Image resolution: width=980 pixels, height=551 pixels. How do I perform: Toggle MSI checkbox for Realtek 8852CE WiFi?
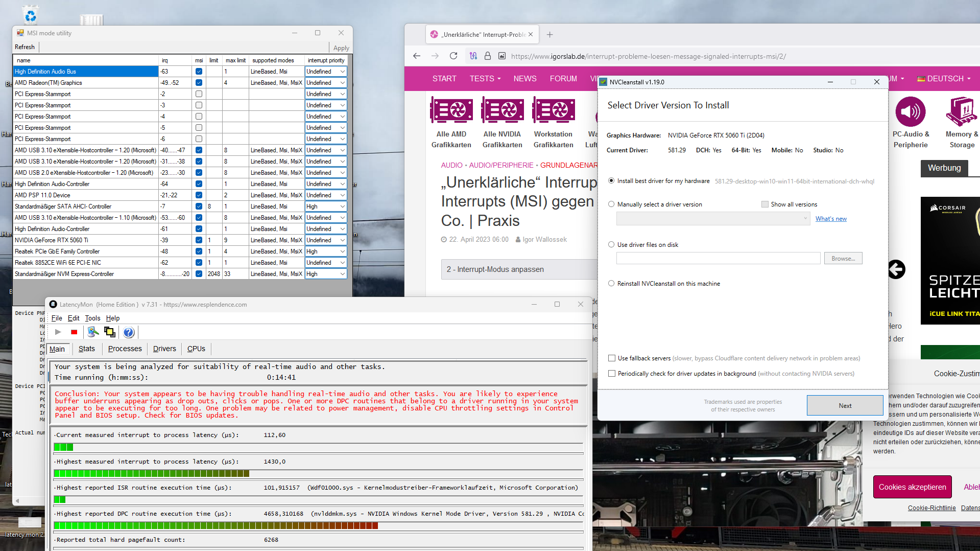[x=199, y=263]
